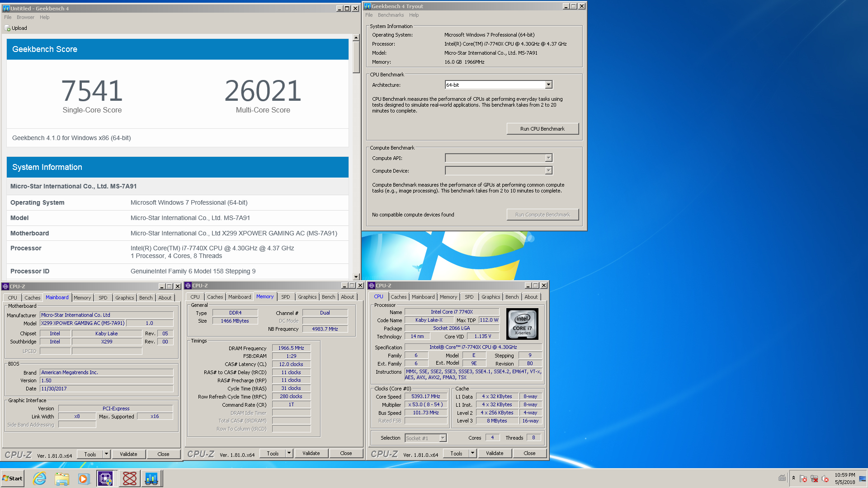Switch to CPU-Z taskbar icon
The width and height of the screenshot is (868, 488).
point(105,479)
